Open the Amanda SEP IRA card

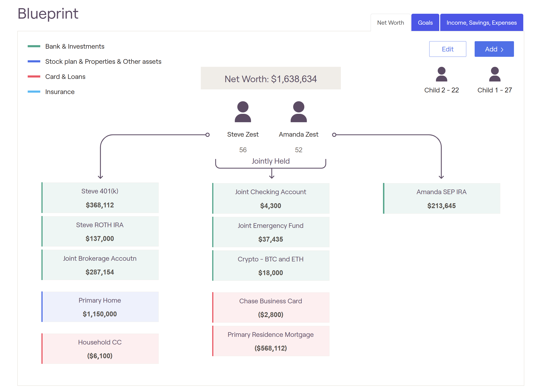coord(441,198)
